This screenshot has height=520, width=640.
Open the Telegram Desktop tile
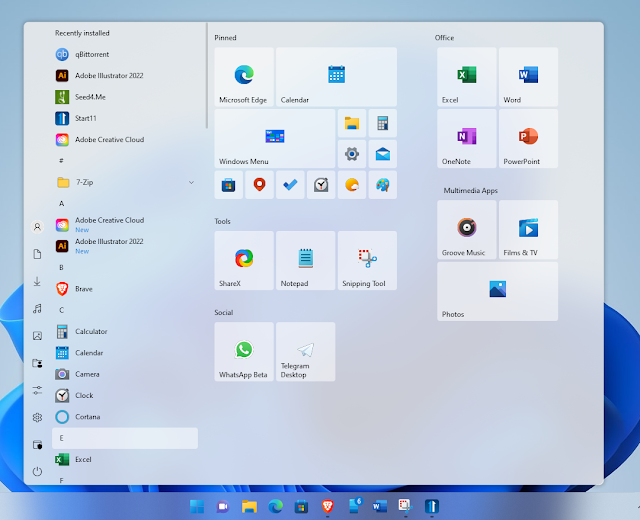coord(306,352)
